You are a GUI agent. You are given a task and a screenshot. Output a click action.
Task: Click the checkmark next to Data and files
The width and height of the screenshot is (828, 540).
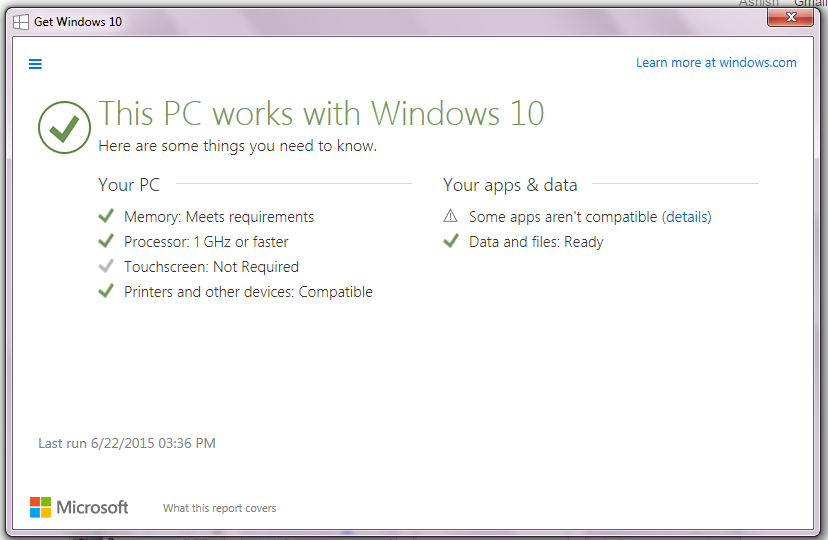point(451,241)
